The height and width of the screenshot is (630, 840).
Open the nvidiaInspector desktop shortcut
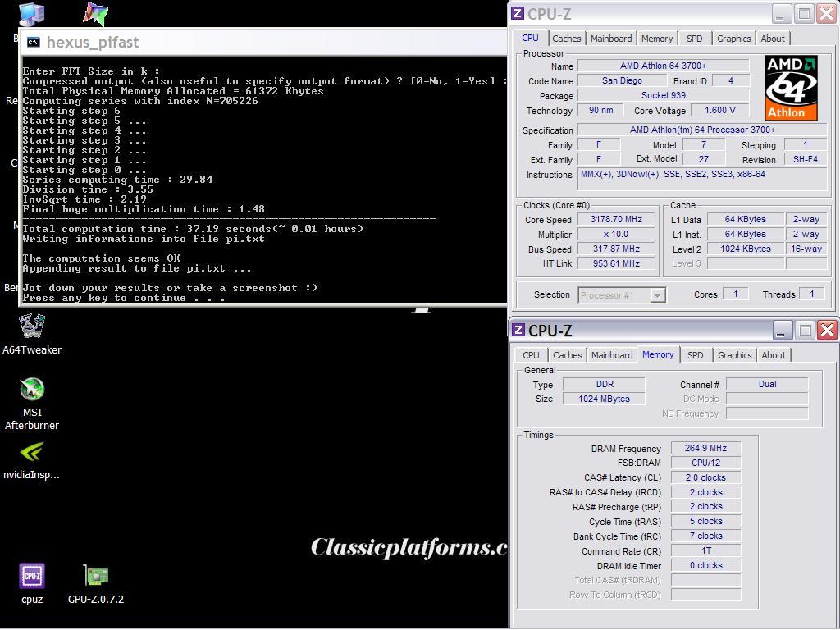[x=32, y=461]
